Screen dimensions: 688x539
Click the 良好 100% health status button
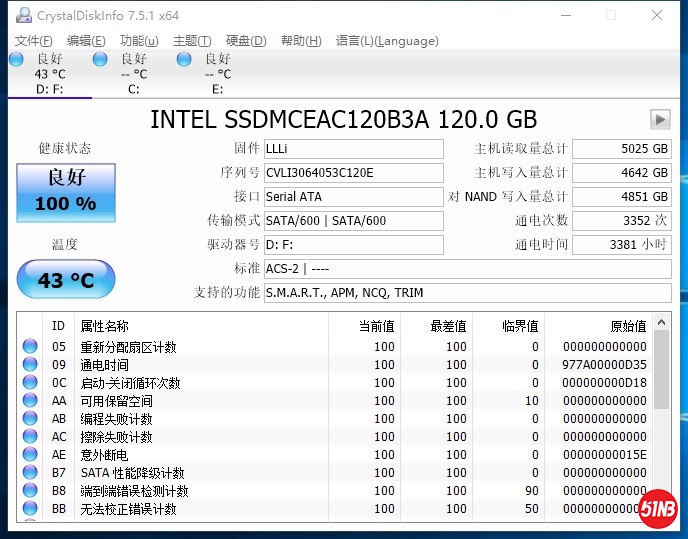66,192
